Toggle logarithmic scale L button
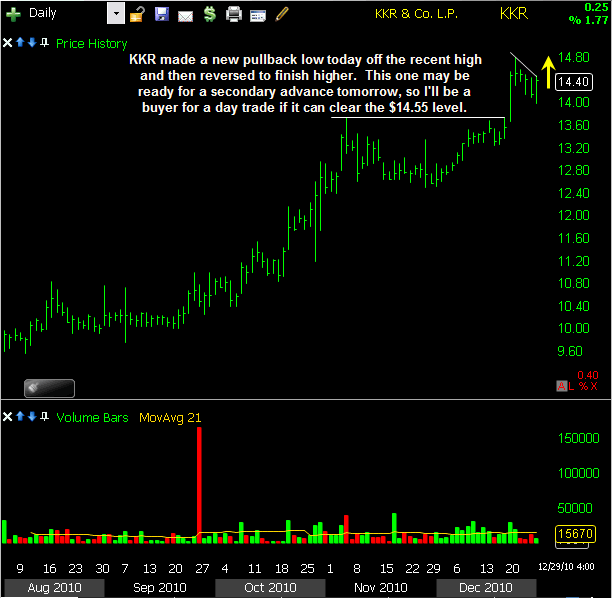 coord(571,386)
